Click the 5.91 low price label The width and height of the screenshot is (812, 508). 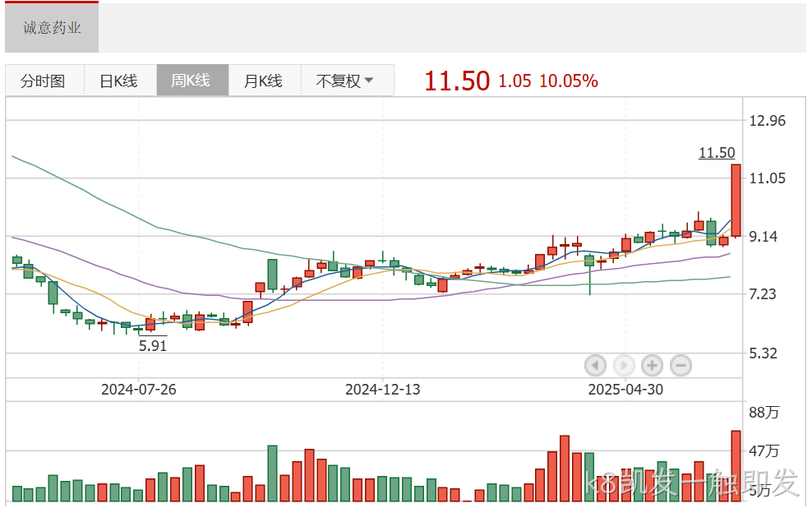point(153,345)
